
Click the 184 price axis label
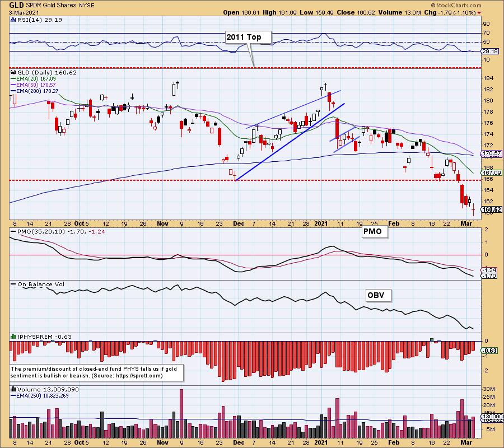tap(488, 78)
